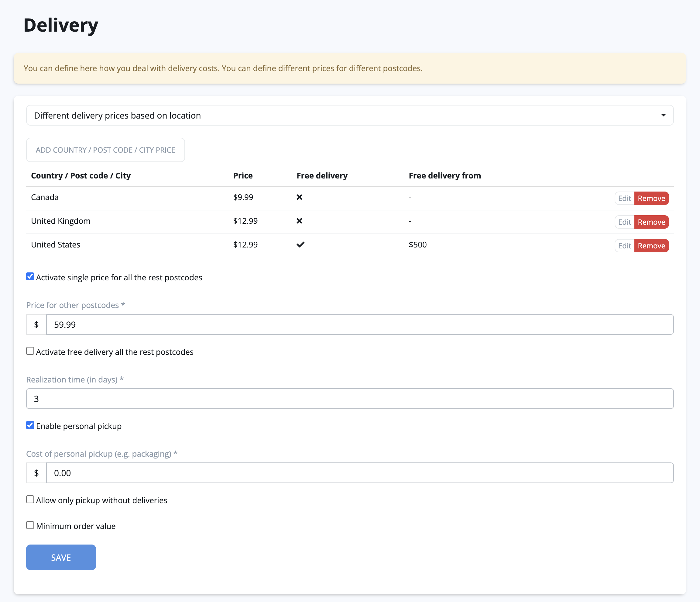Edit the Canada delivery row
The image size is (700, 602).
click(x=624, y=199)
